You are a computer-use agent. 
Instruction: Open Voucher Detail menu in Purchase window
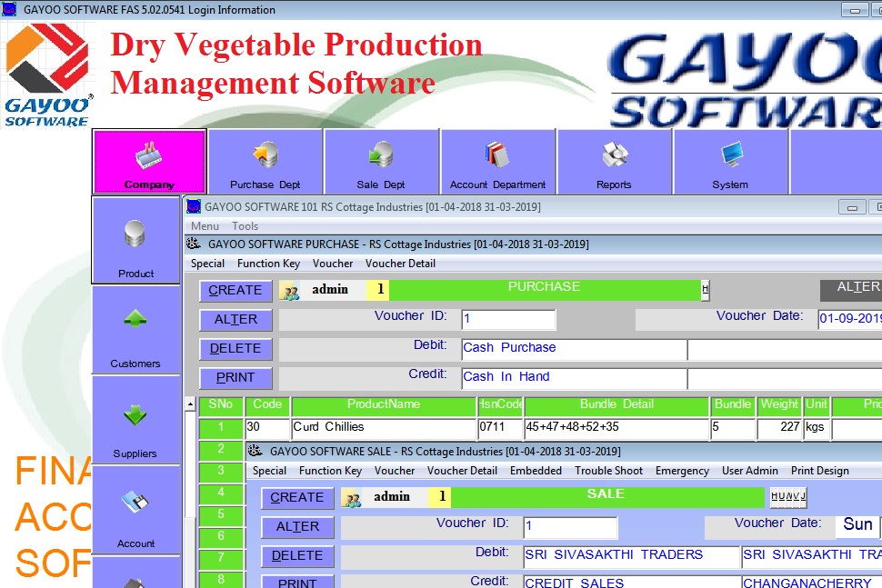400,263
